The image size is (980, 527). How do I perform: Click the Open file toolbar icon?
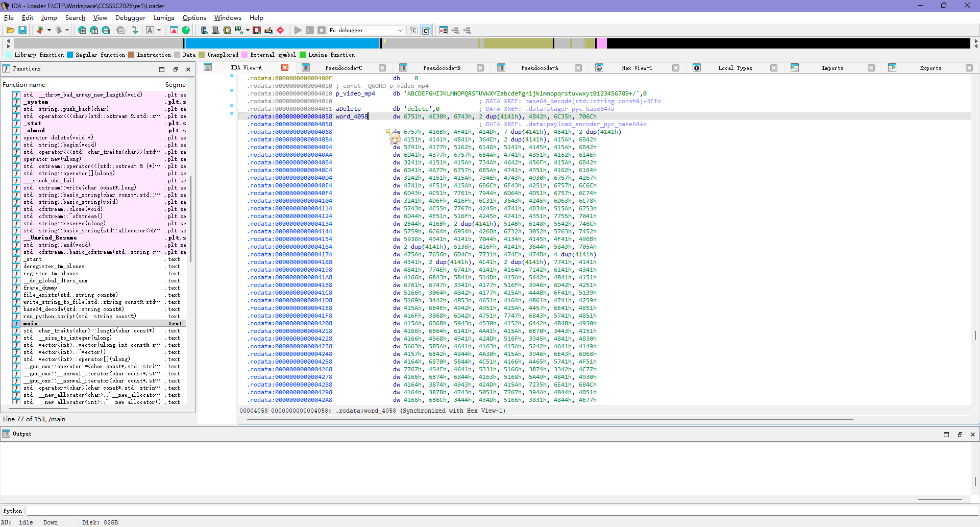coord(10,31)
